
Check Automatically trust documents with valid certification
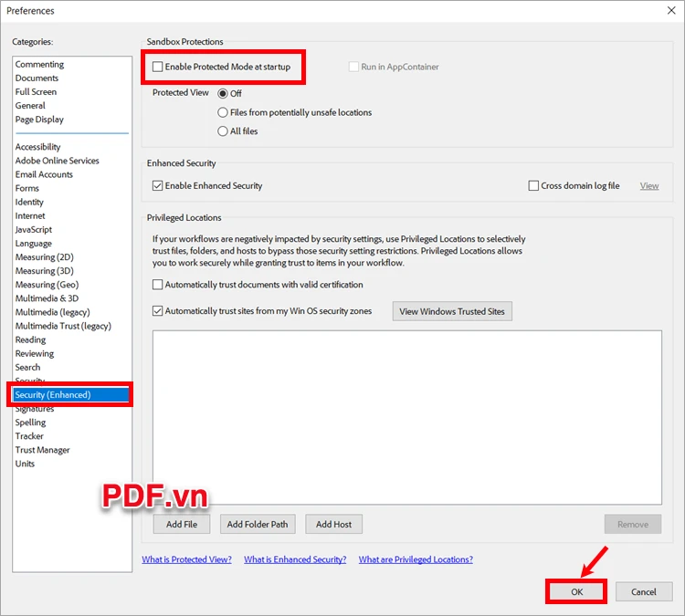pos(157,285)
